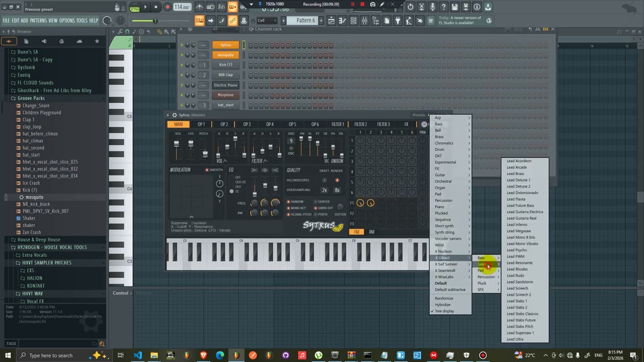This screenshot has width=644, height=362.
Task: Pause the screen recording in overlay bar
Action: pos(352,5)
